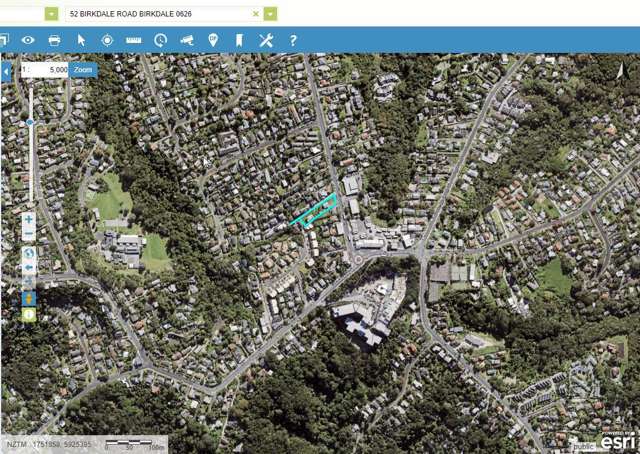
Task: Click the DP map pin icon
Action: pyautogui.click(x=213, y=40)
